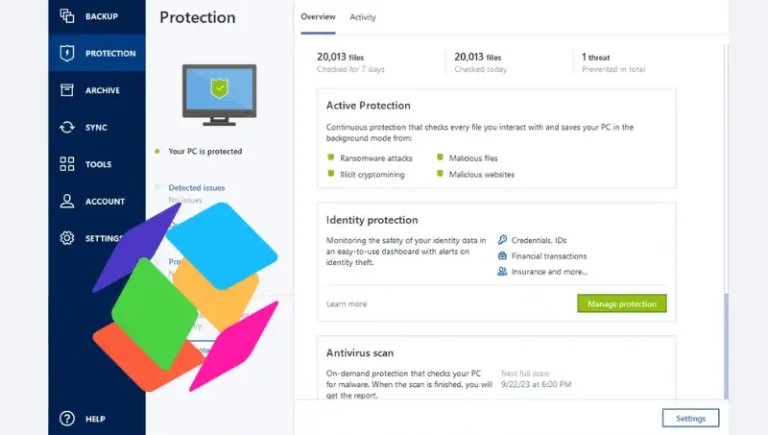Open the Settings gear icon in sidebar
The image size is (768, 435).
point(67,238)
